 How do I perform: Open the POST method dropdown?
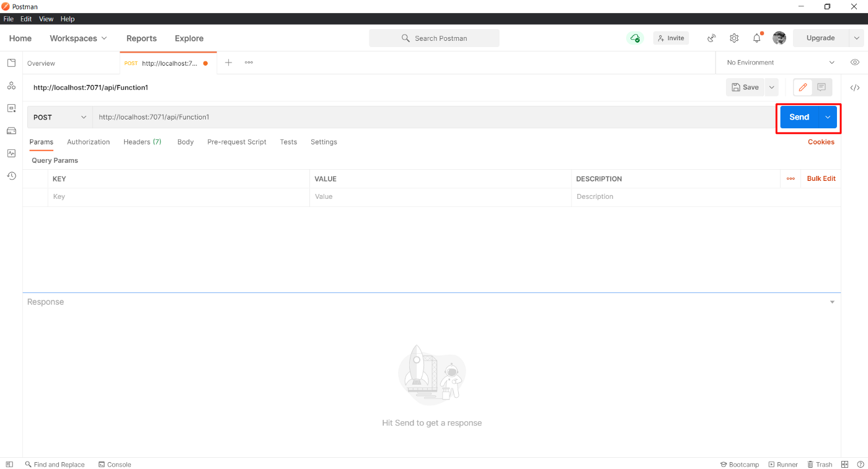60,117
